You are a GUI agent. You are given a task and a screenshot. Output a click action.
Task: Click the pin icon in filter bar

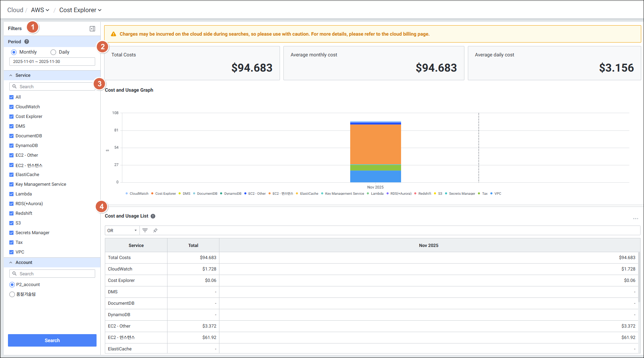pos(155,230)
